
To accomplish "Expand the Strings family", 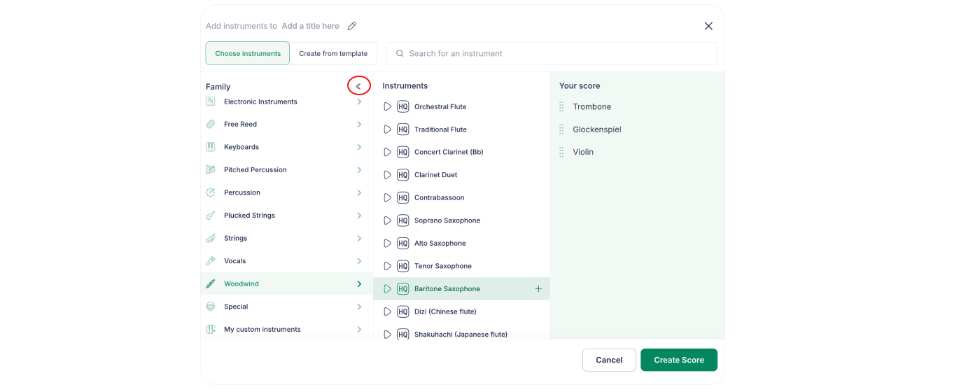I will 359,239.
